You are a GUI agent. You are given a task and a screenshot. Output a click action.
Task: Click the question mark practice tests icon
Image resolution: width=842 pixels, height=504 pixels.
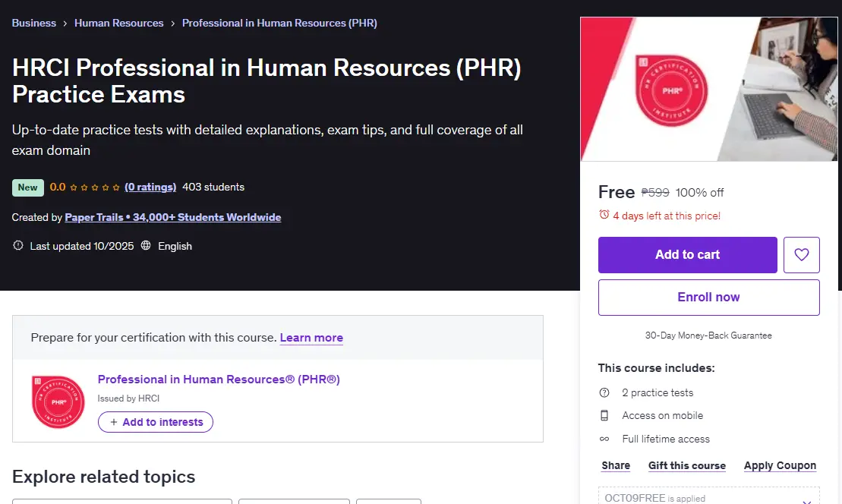click(604, 393)
